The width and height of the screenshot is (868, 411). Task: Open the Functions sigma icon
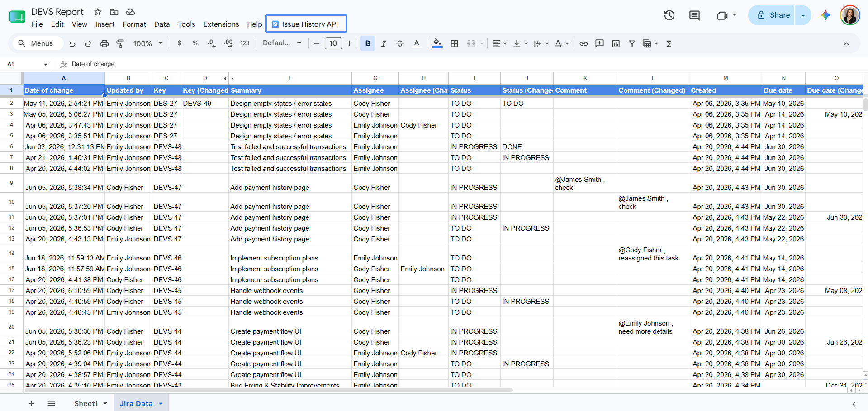click(669, 43)
